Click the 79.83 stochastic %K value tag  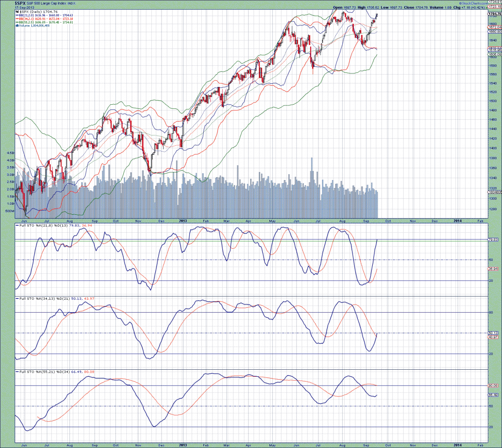pyautogui.click(x=493, y=240)
